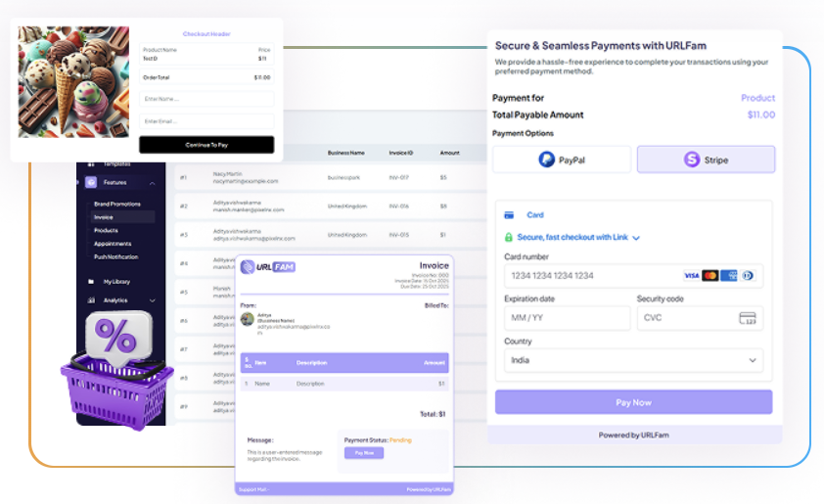The width and height of the screenshot is (824, 504).
Task: Click Aditya's avatar on the invoice
Action: pyautogui.click(x=247, y=319)
